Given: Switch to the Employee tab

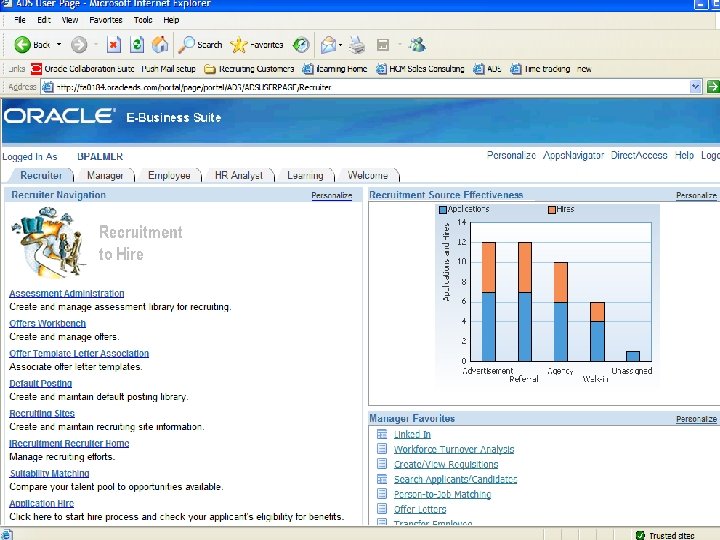Looking at the screenshot, I should (x=169, y=175).
